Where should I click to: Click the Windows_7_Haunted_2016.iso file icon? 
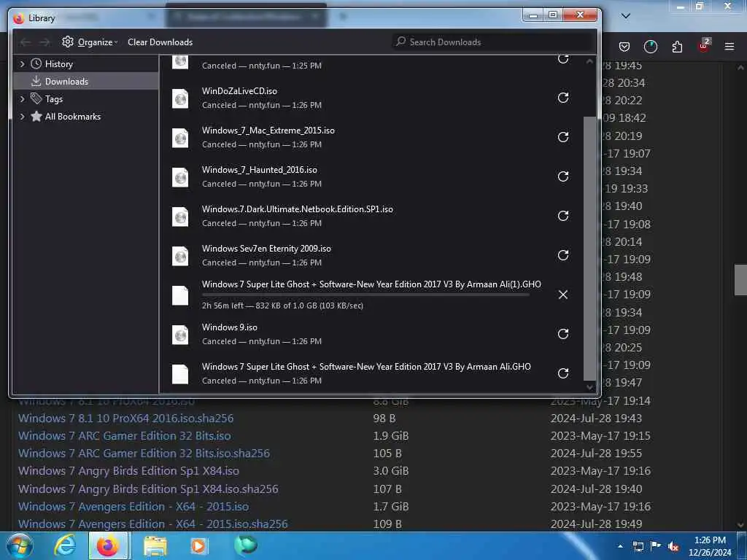180,177
